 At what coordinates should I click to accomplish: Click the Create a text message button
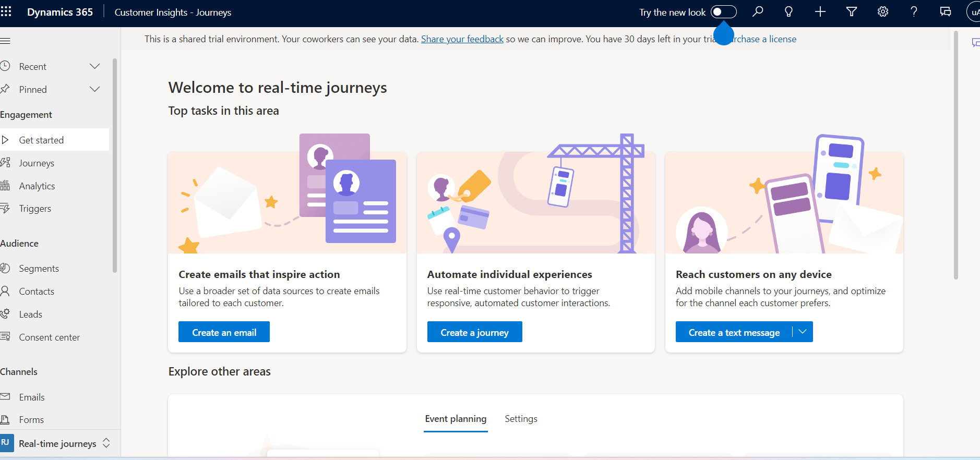pyautogui.click(x=734, y=332)
